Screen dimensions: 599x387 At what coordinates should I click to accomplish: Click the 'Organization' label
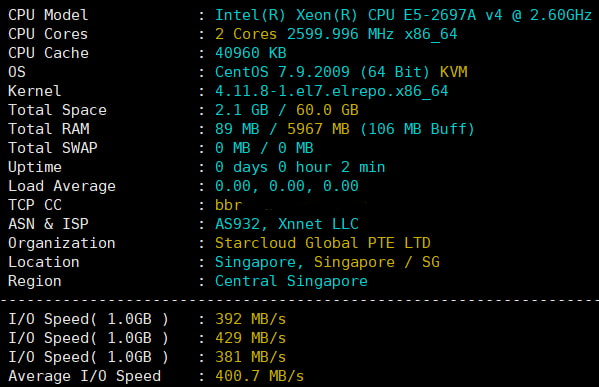pos(62,243)
